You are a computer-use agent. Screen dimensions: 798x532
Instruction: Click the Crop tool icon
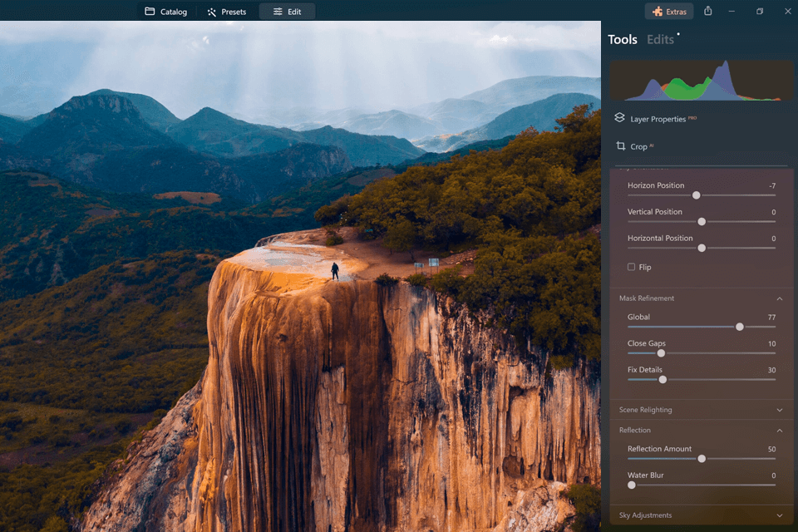620,146
